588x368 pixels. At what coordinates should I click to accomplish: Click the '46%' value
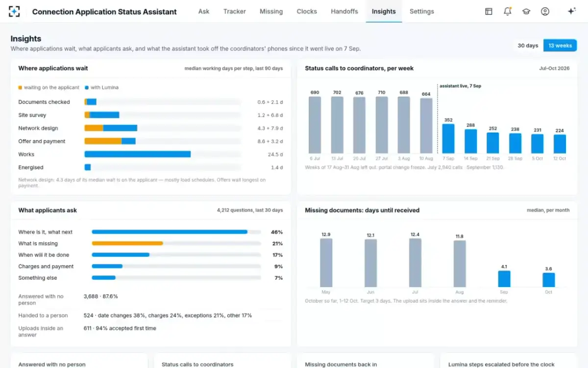tap(277, 232)
